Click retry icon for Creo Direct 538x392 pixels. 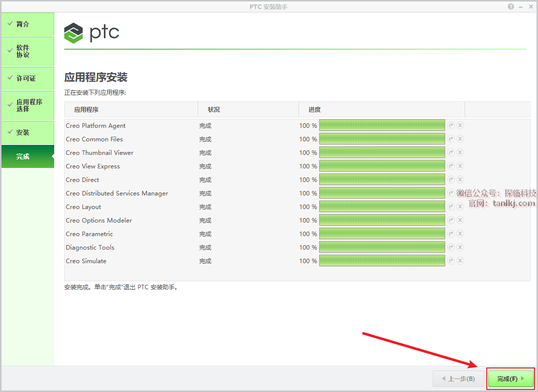pyautogui.click(x=451, y=179)
